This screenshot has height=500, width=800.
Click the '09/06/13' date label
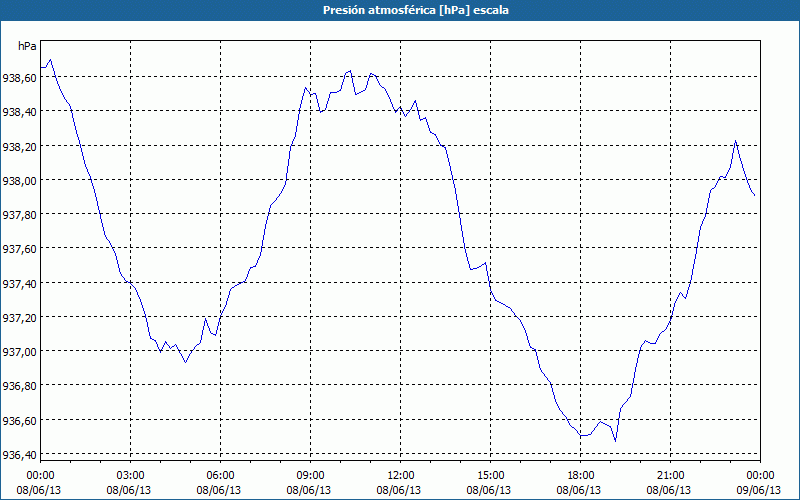coord(759,490)
